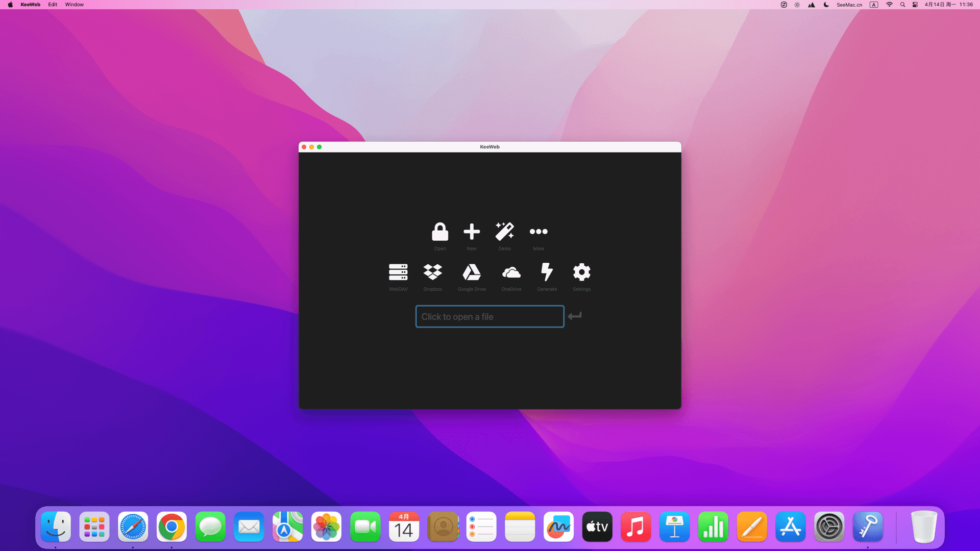This screenshot has width=980, height=551.
Task: Toggle Control Center in menu bar
Action: [915, 5]
